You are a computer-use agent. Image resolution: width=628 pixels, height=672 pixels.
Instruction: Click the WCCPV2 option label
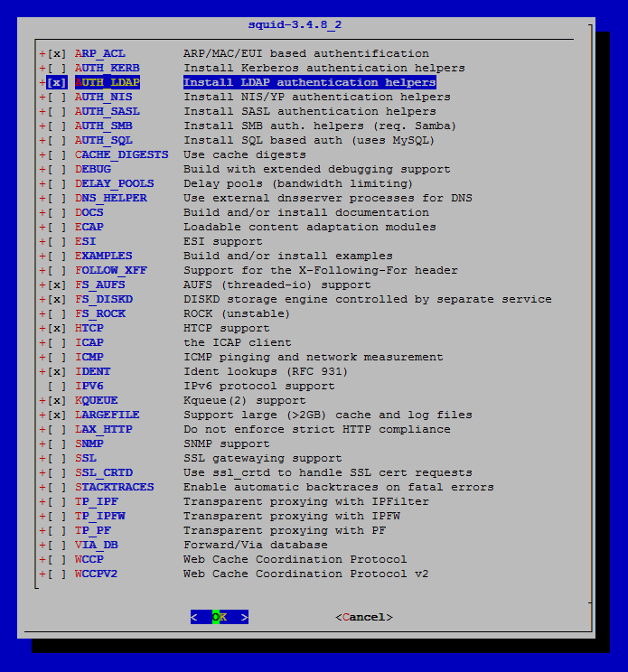(x=96, y=574)
